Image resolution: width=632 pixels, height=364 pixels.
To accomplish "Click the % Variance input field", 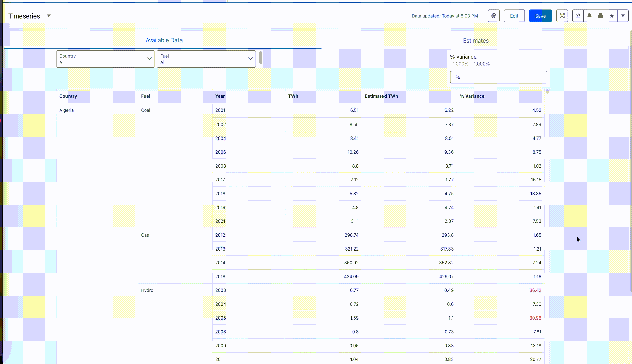I will pyautogui.click(x=498, y=77).
